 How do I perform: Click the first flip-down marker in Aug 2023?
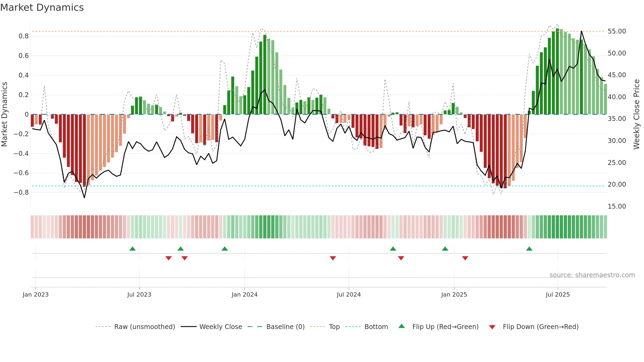169,258
